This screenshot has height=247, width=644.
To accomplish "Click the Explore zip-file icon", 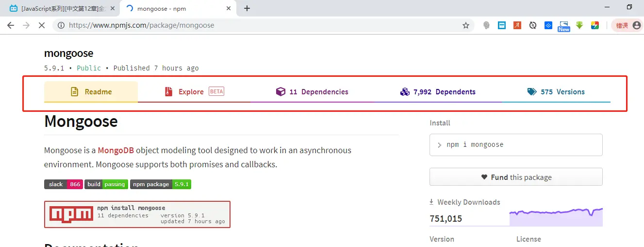I will 168,91.
